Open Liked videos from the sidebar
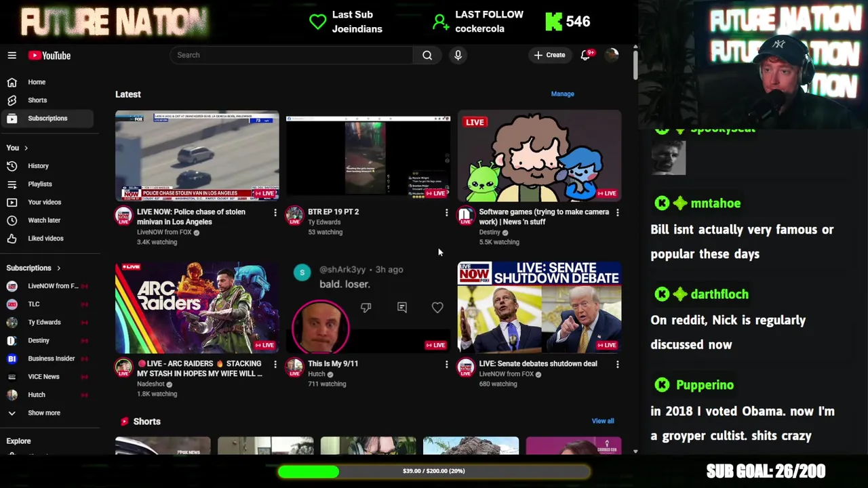 click(x=44, y=239)
